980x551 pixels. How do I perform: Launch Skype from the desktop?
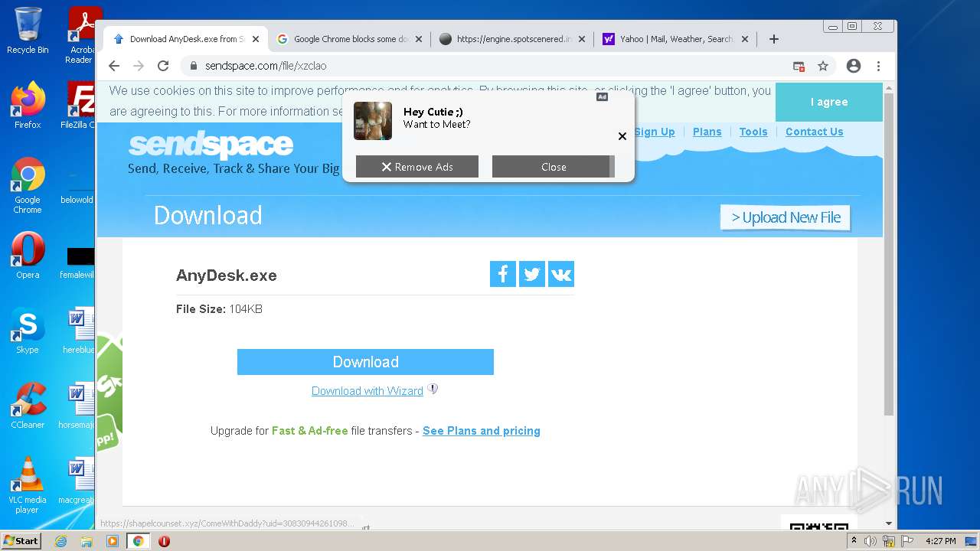pos(28,330)
